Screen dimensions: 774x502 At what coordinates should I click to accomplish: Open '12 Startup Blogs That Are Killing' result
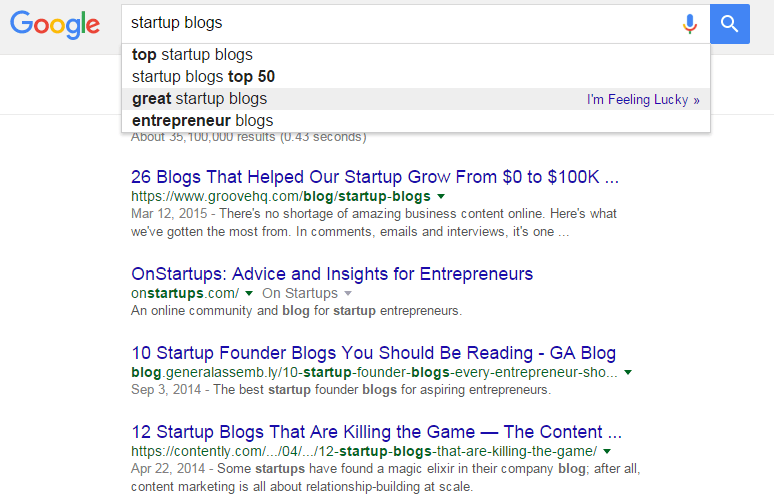pos(376,432)
